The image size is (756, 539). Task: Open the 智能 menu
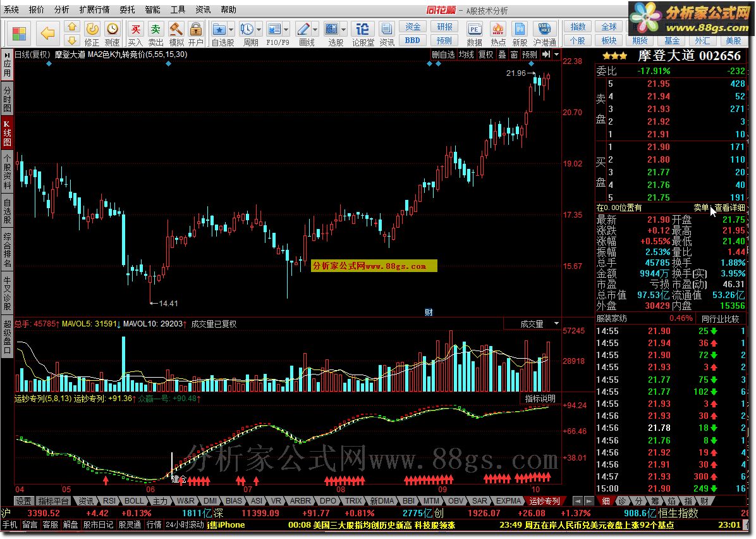pyautogui.click(x=152, y=9)
